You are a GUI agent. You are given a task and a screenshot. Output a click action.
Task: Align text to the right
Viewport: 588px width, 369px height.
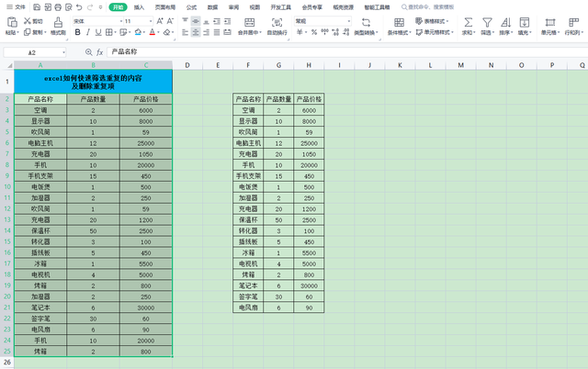coord(206,33)
